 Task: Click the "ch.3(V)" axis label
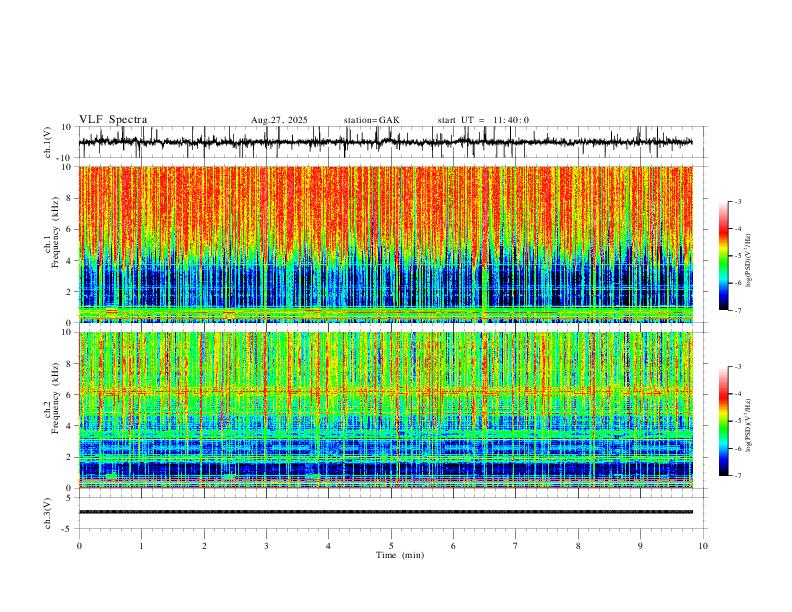tap(48, 513)
